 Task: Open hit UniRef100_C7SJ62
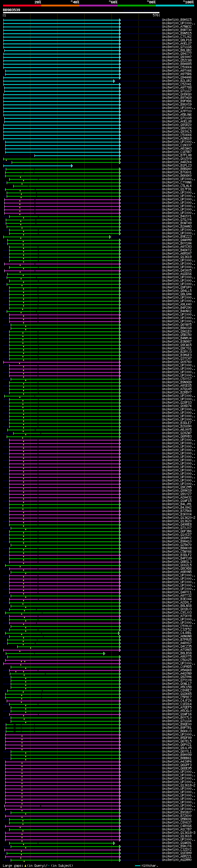[177, 37]
